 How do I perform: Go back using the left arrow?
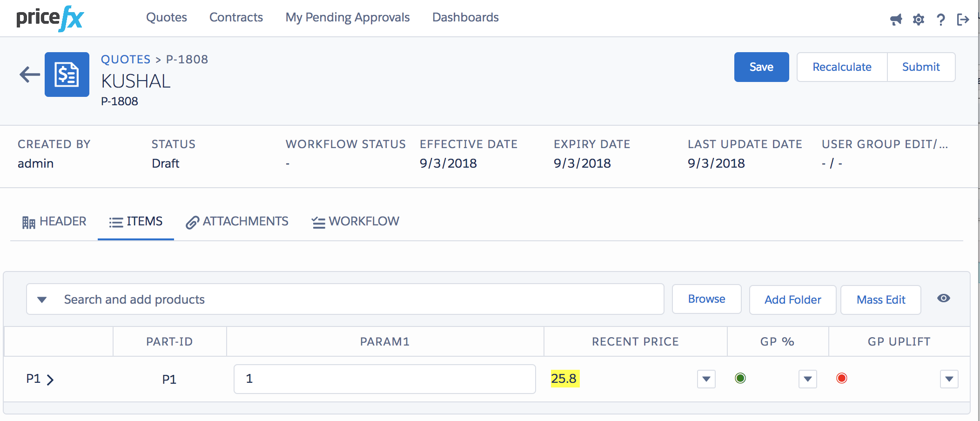[30, 75]
